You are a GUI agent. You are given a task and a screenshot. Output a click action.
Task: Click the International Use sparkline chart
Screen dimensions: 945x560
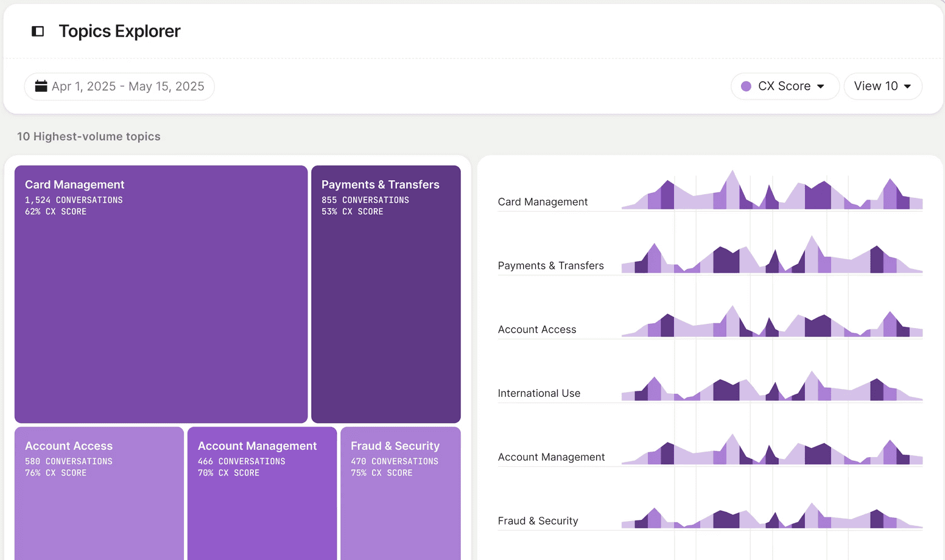click(772, 386)
